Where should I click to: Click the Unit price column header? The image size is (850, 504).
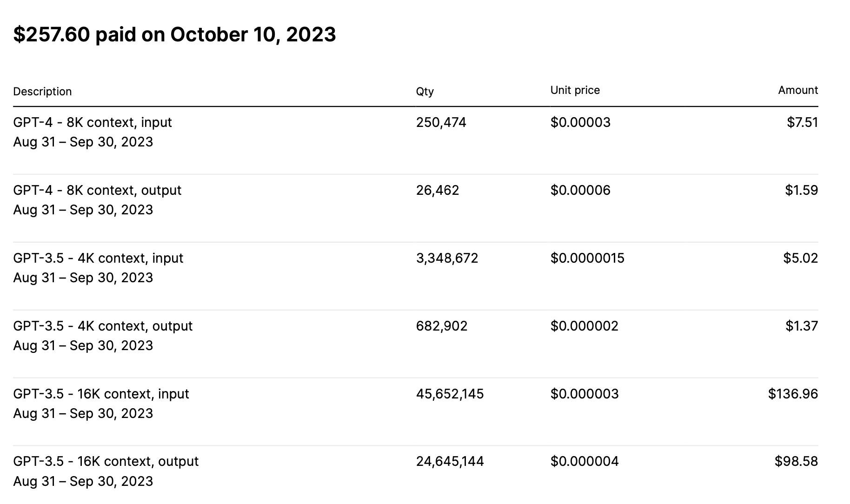click(x=575, y=90)
